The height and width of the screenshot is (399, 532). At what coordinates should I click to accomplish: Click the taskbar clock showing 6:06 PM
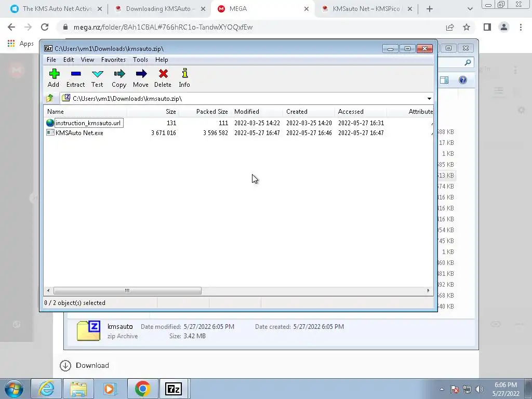(506, 389)
